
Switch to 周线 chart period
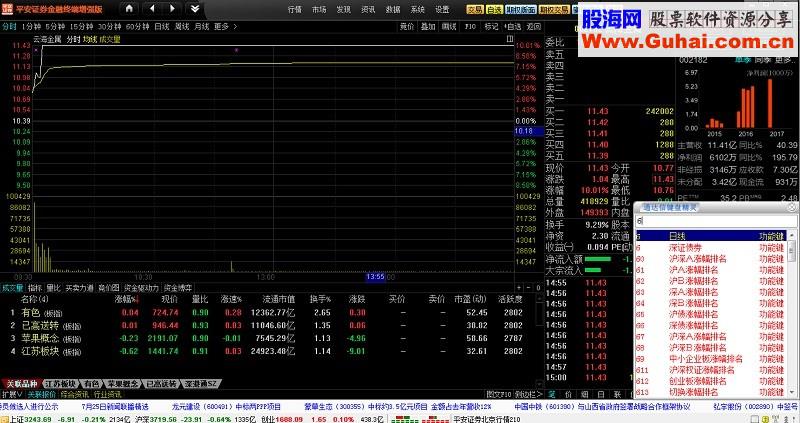click(182, 26)
